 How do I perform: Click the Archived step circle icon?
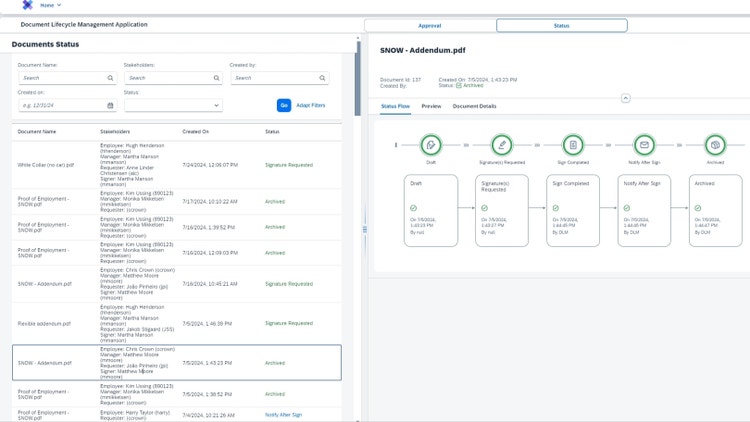click(x=716, y=145)
